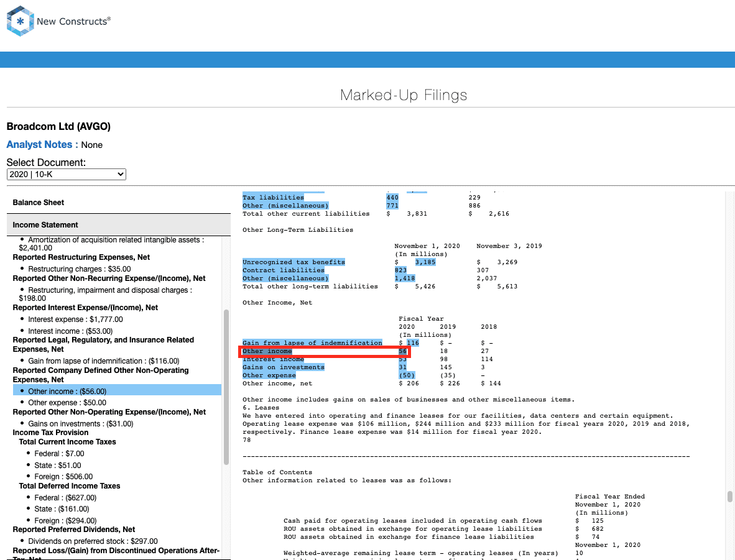Click highlighted Gains on investments label
The height and width of the screenshot is (560, 735).
coord(284,367)
